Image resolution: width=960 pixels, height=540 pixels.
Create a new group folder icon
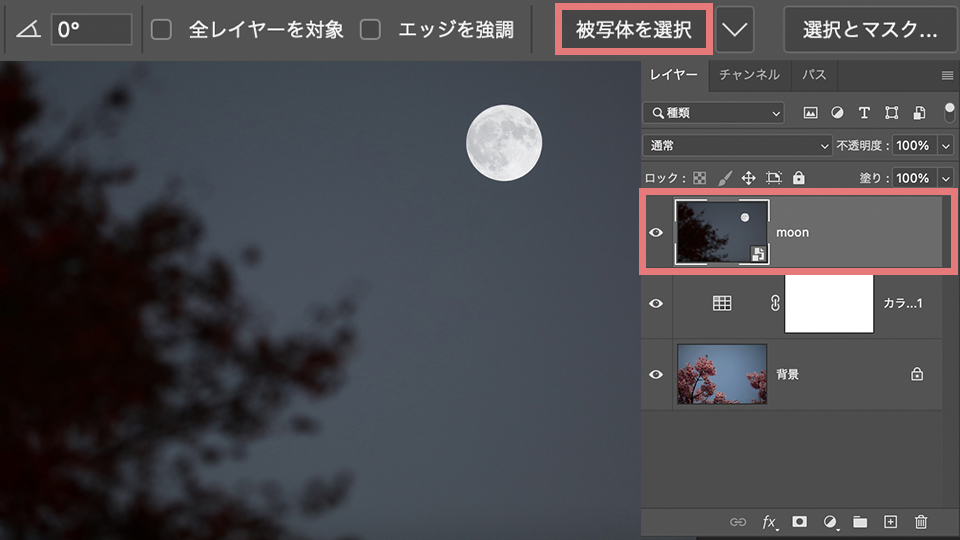coord(860,522)
